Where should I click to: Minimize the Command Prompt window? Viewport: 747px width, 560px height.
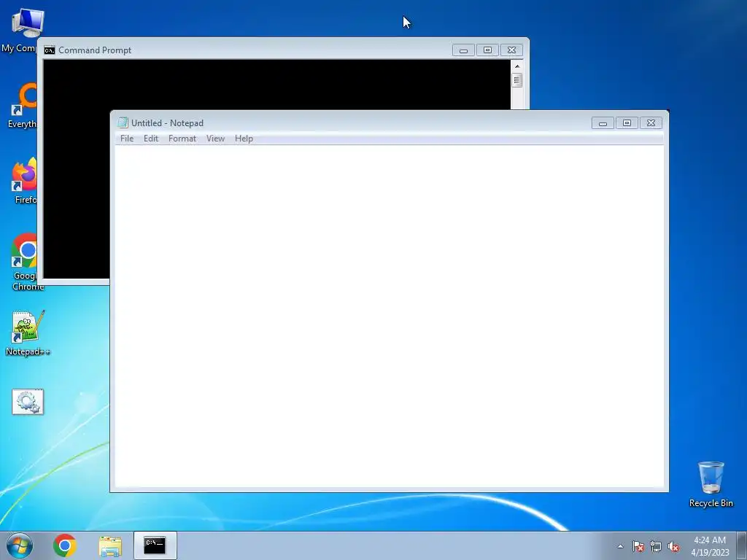click(x=463, y=50)
